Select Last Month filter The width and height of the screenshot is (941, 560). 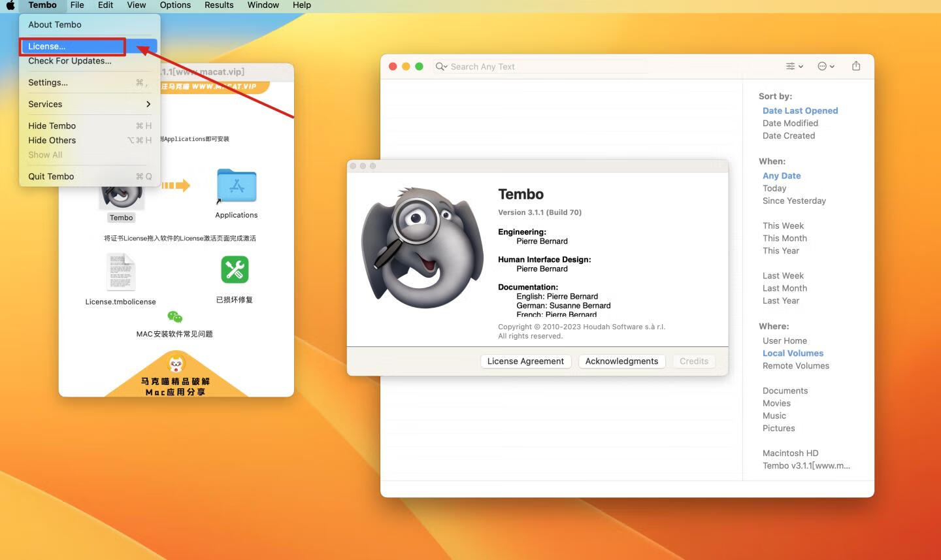[784, 288]
